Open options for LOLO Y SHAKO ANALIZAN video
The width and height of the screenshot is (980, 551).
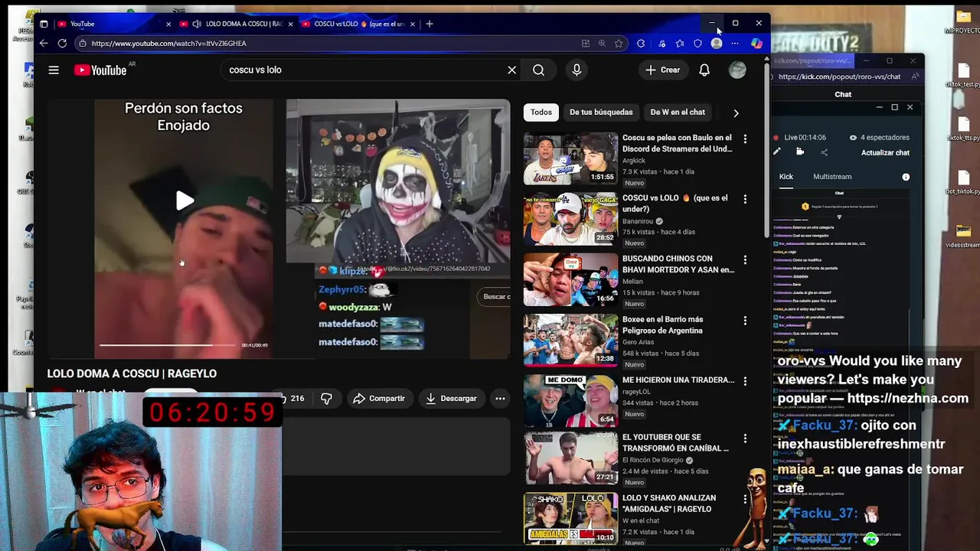click(x=745, y=499)
